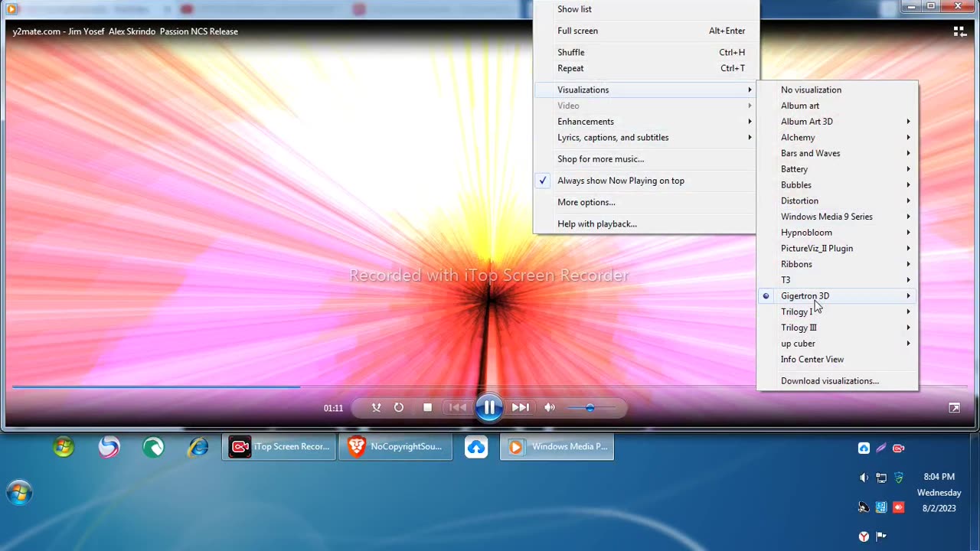Click the song title text at top left
This screenshot has height=551, width=980.
click(126, 31)
